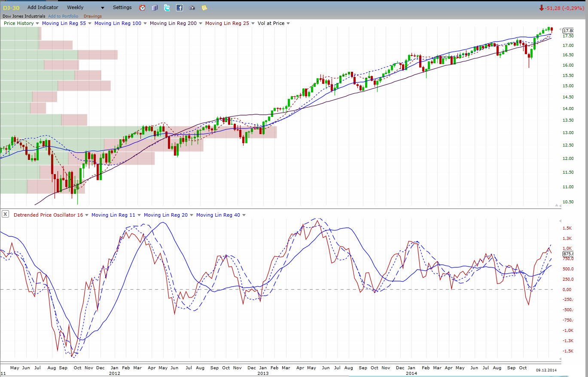
Task: Expand Moving Lin Reg 200 options
Action: [x=201, y=24]
